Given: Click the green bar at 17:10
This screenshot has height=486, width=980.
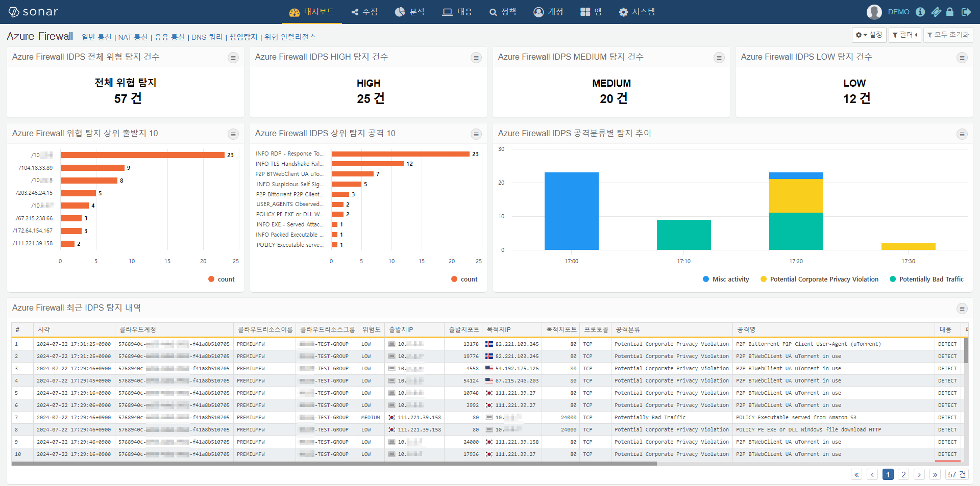Looking at the screenshot, I should coord(684,235).
